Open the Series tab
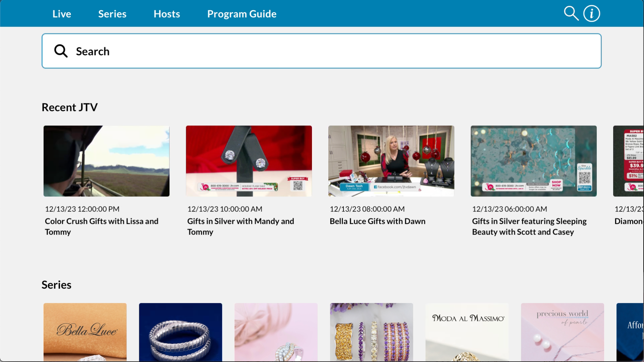Image resolution: width=644 pixels, height=362 pixels. [x=112, y=14]
